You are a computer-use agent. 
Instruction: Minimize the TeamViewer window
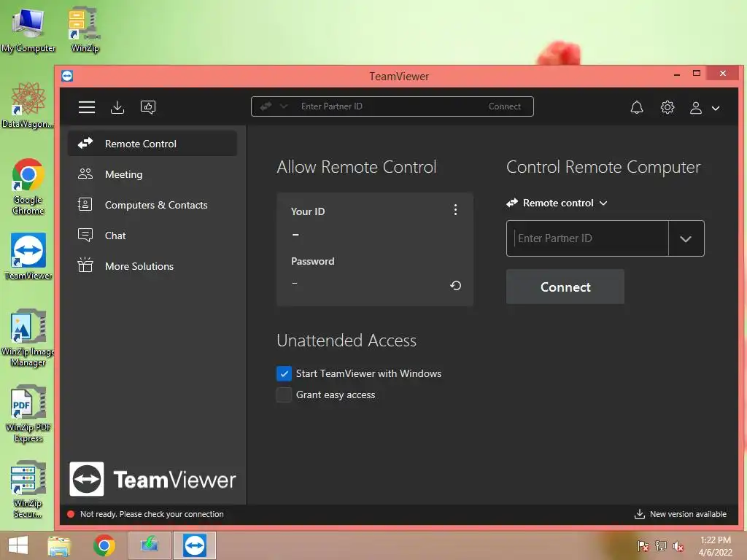point(677,74)
